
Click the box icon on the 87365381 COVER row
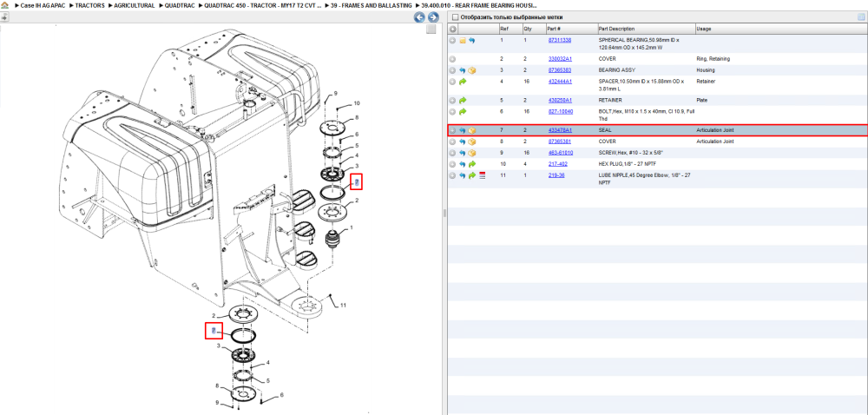click(472, 142)
